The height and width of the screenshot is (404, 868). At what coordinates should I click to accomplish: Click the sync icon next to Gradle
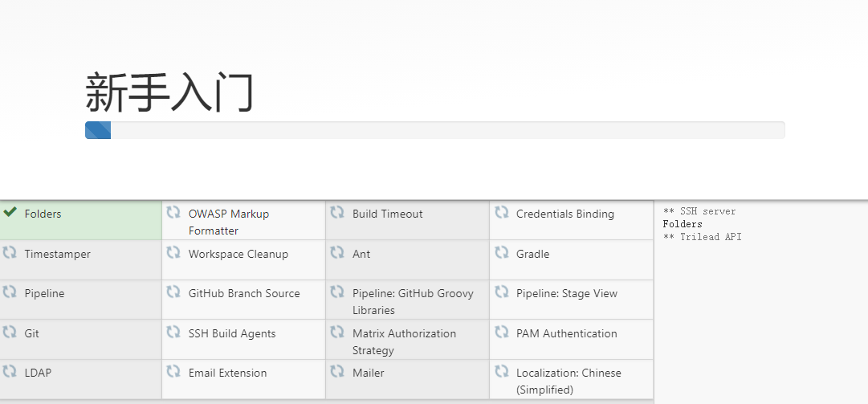tap(502, 252)
